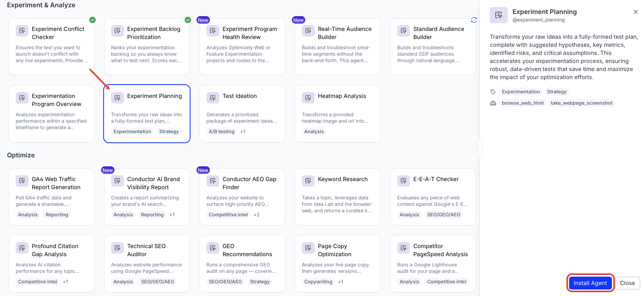Click the Test Ideation card icon
644x296 pixels.
[x=213, y=98]
